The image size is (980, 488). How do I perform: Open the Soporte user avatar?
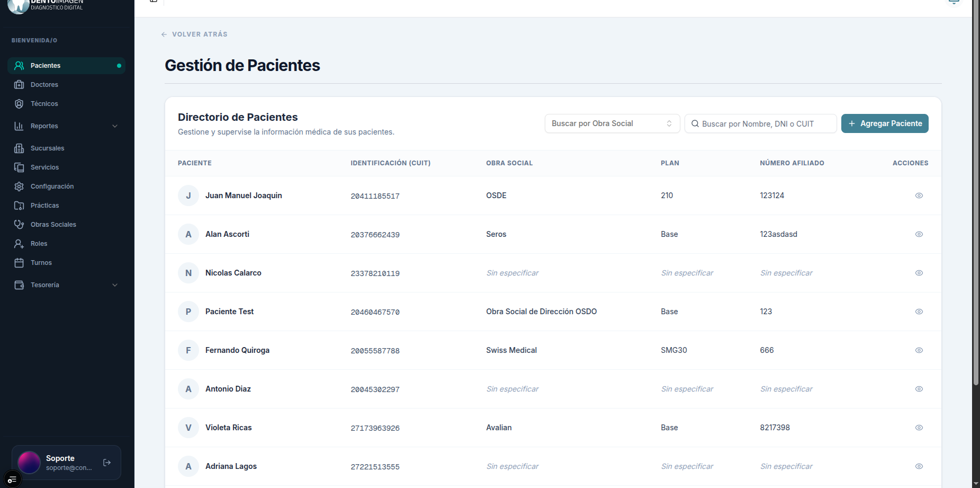[x=29, y=463]
